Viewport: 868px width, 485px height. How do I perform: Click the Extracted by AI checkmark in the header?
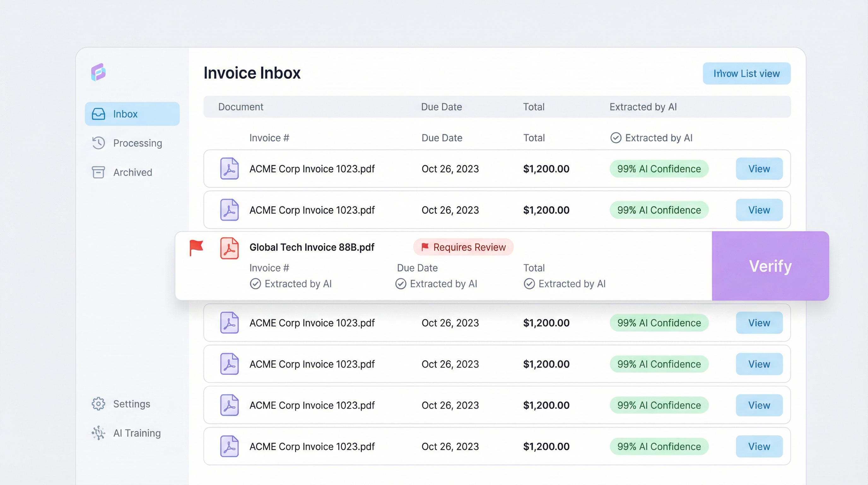[616, 138]
